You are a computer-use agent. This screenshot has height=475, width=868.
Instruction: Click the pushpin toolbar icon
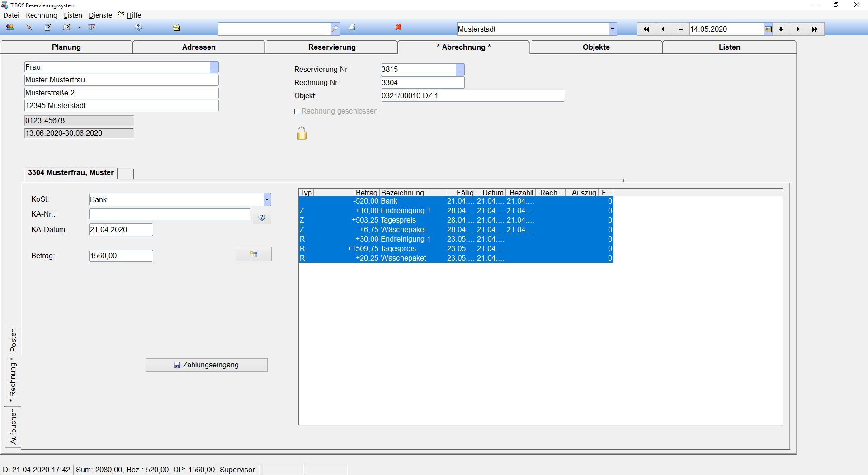[x=29, y=28]
